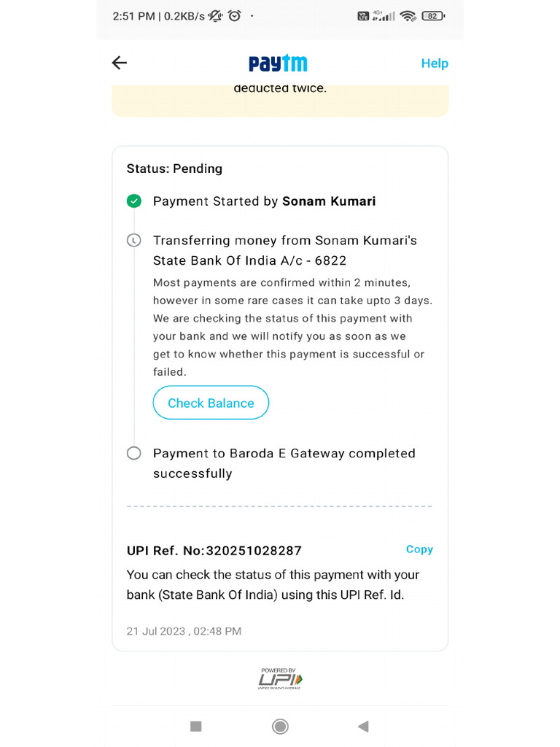Copy the UPI reference number
This screenshot has width=560, height=747.
[x=419, y=549]
